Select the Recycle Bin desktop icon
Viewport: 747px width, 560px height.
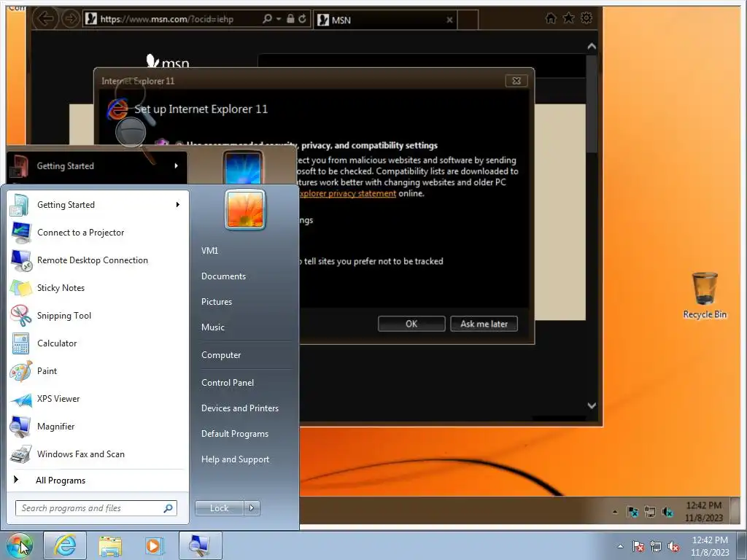705,295
